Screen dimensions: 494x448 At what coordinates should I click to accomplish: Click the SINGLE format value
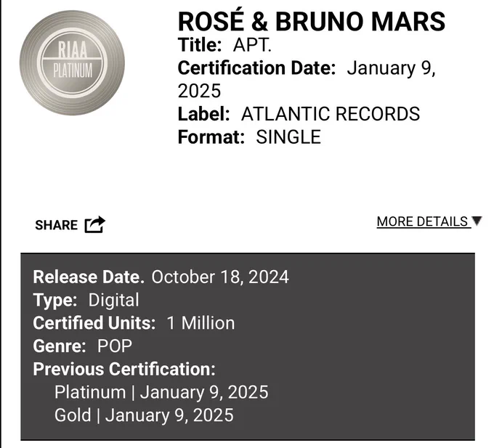pyautogui.click(x=288, y=137)
